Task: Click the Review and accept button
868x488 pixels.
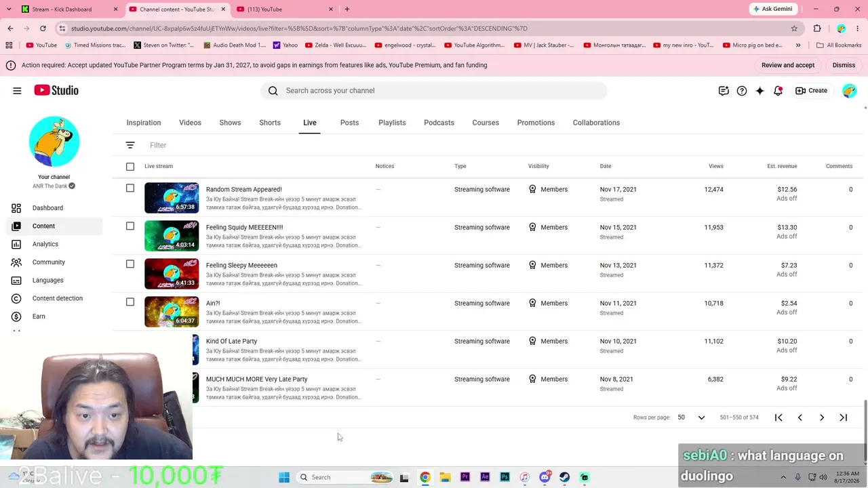Action: tap(788, 65)
